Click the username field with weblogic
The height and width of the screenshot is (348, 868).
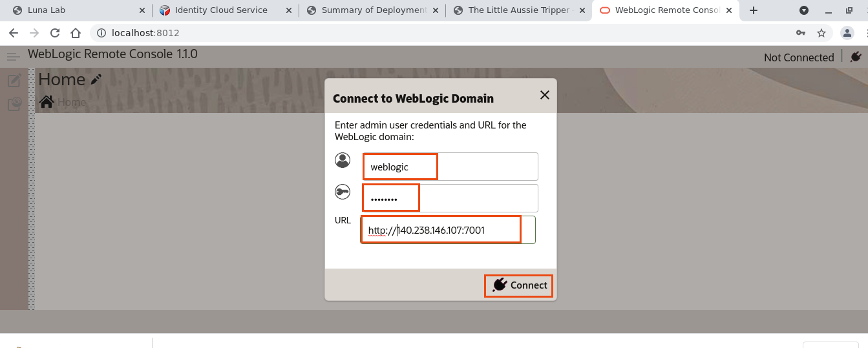tap(450, 167)
